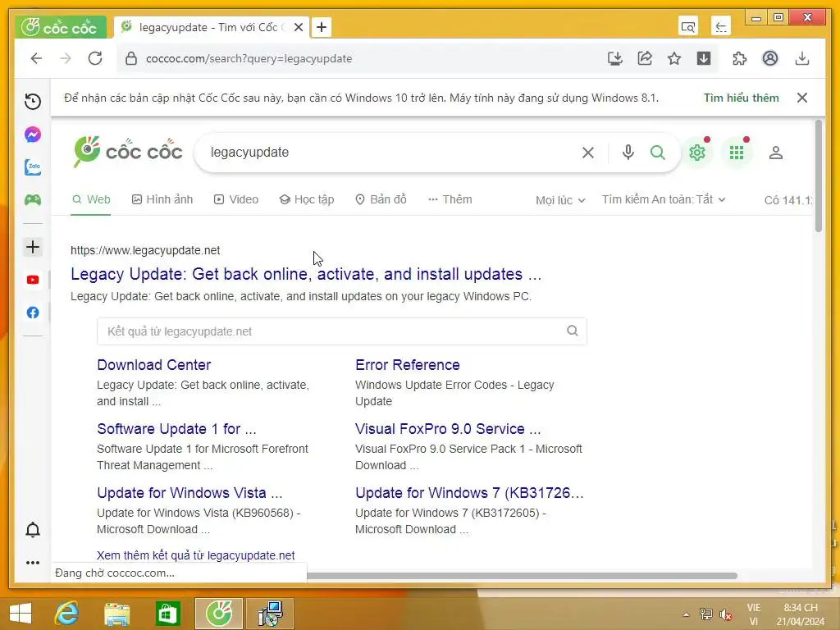The height and width of the screenshot is (630, 840).
Task: Click the dark save-media download button
Action: coord(703,58)
